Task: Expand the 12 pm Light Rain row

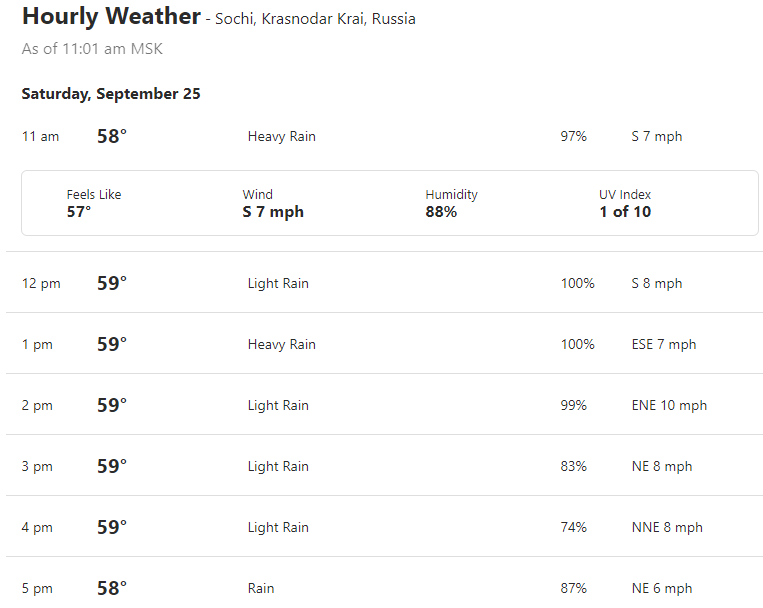Action: click(x=384, y=283)
